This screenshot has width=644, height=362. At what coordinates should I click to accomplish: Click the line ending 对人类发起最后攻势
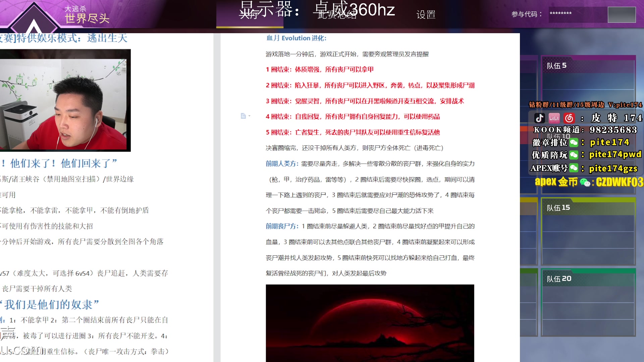click(x=326, y=273)
